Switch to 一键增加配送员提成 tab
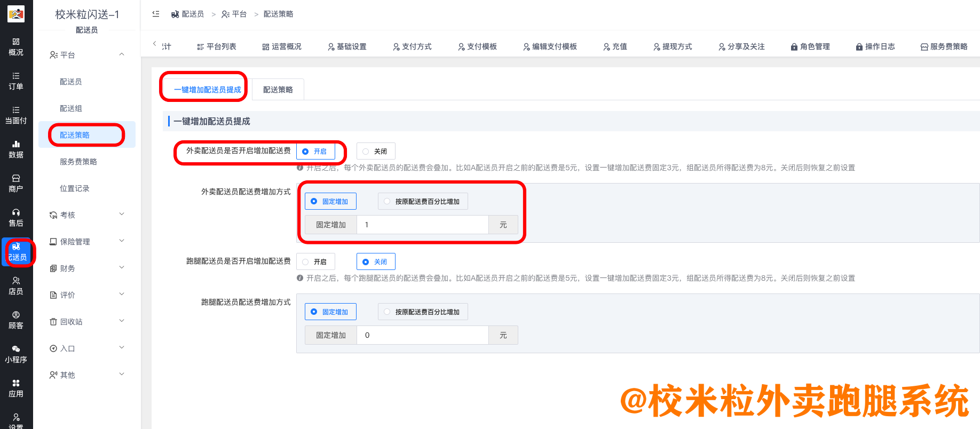Image resolution: width=980 pixels, height=429 pixels. coord(207,90)
